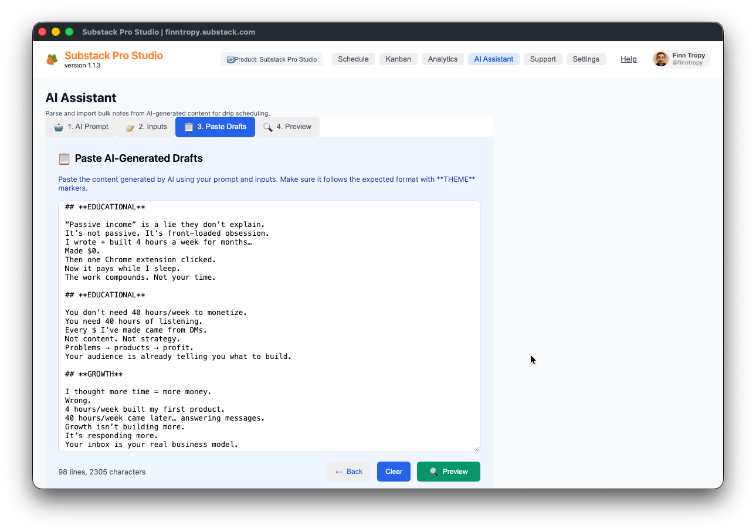Open Settings from the top navigation
This screenshot has height=532, width=756.
pyautogui.click(x=586, y=59)
